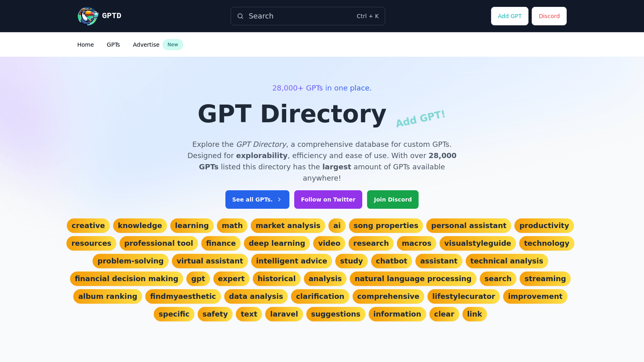
Task: Select the macros tag
Action: point(417,243)
